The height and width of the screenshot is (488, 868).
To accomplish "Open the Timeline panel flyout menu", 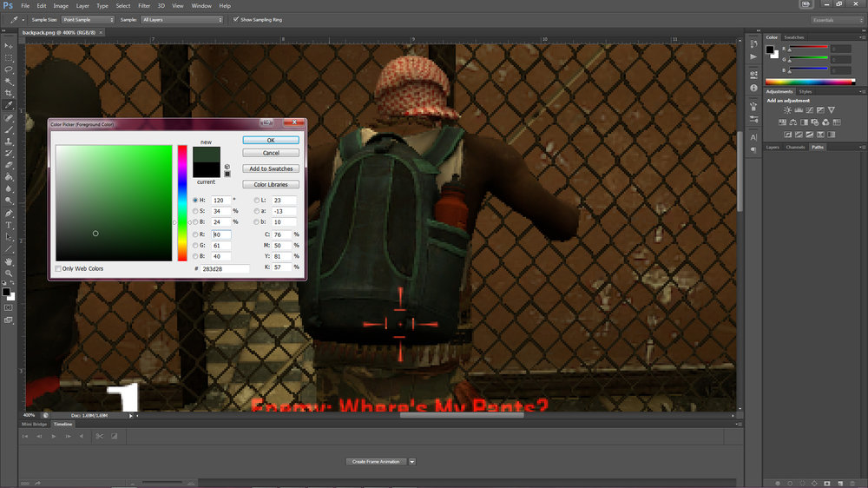I will tap(738, 425).
